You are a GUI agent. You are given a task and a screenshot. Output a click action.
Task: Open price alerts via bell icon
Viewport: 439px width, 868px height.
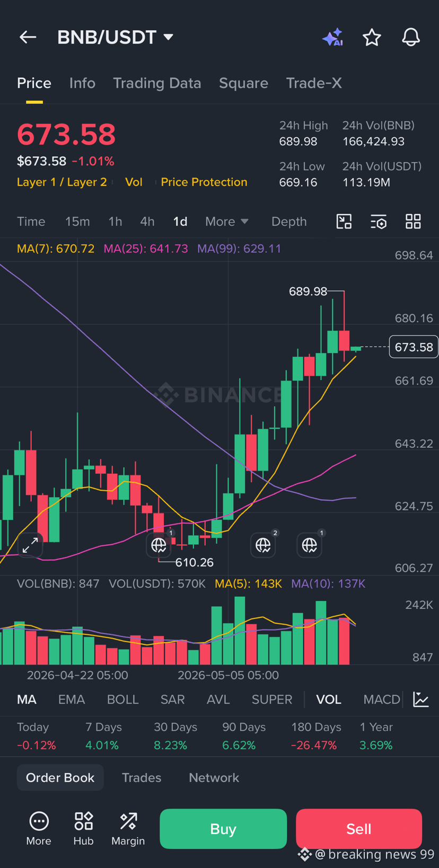point(411,37)
